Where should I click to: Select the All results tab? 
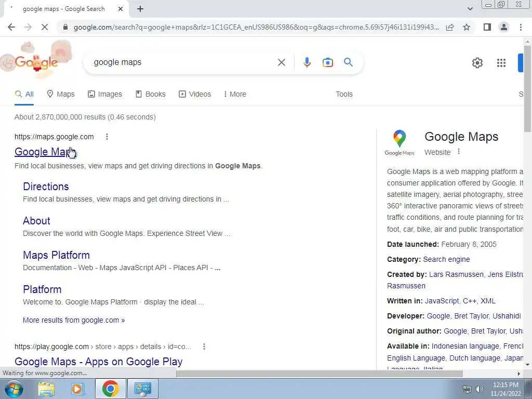pos(24,95)
